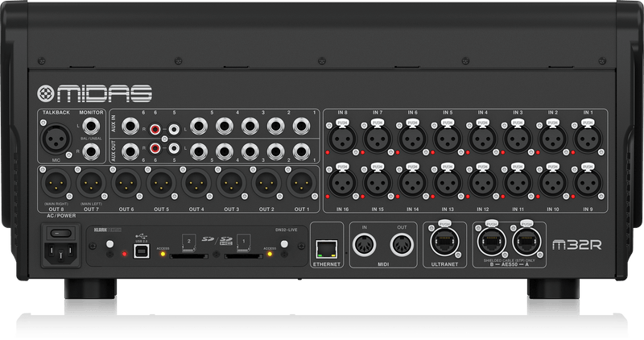This screenshot has width=644, height=340.
Task: Select the OUT 1 XLR output connector
Action: coord(299,183)
